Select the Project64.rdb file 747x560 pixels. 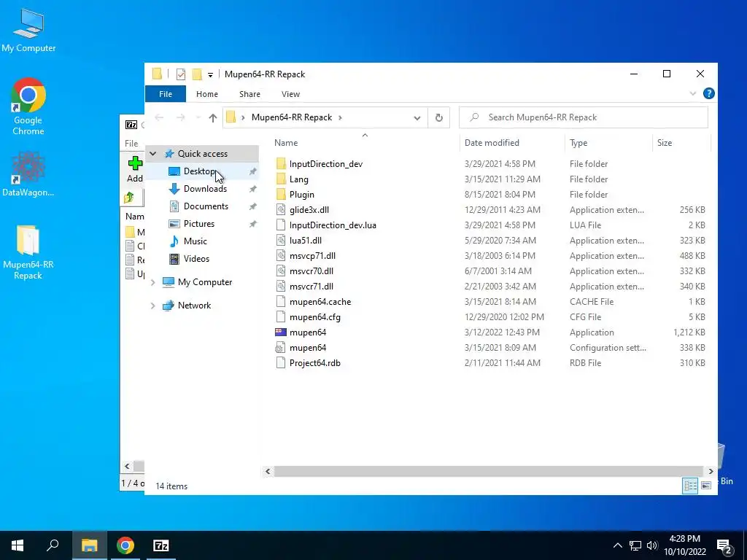(315, 363)
